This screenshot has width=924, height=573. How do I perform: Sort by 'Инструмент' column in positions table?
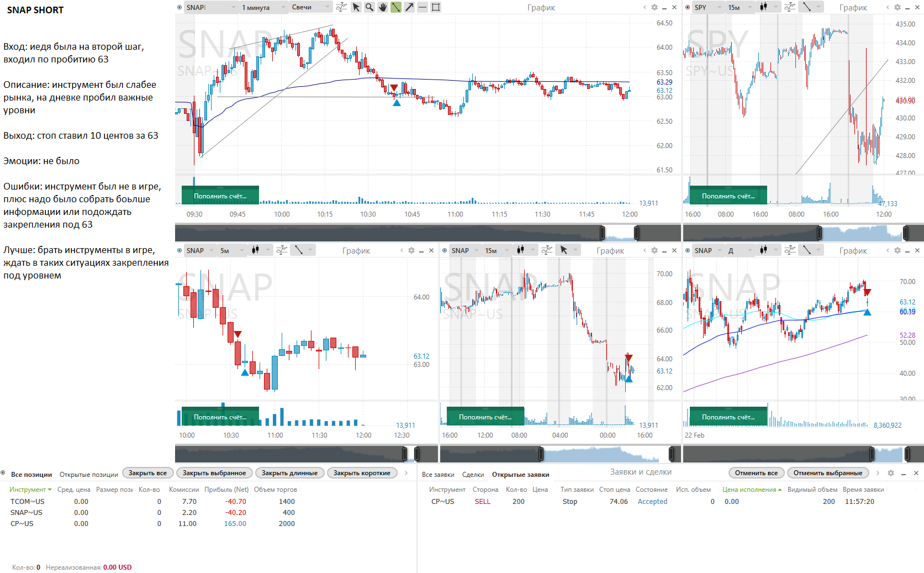(30, 490)
